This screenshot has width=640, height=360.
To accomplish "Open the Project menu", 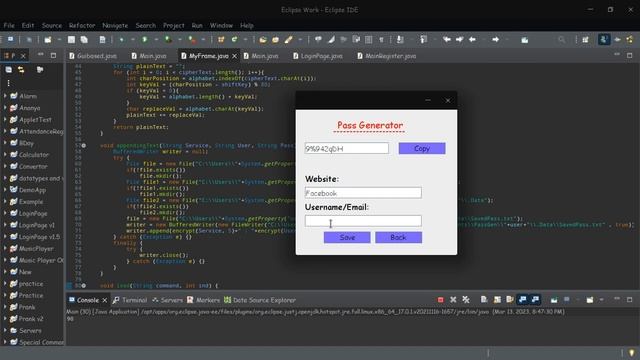I will 173,25.
